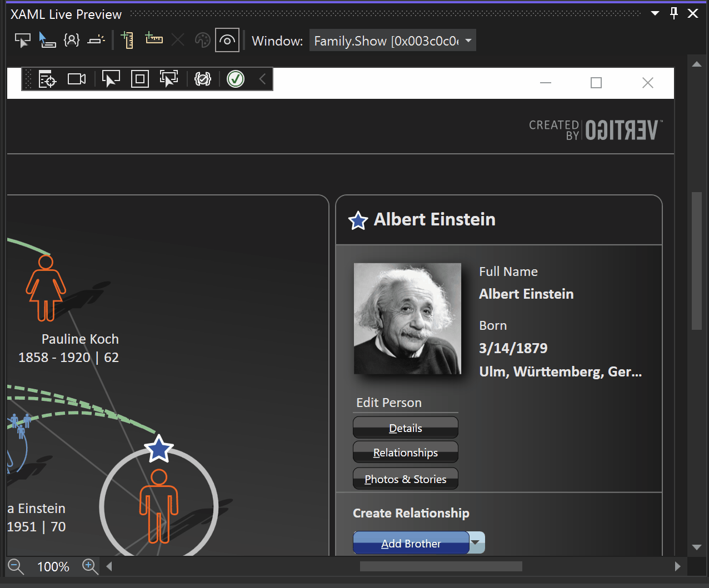
Task: Click the horizontal scrollbar right arrow
Action: click(677, 566)
